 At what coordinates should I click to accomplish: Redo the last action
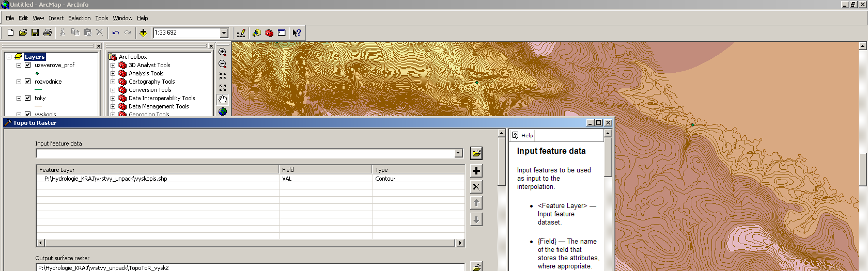tap(128, 33)
